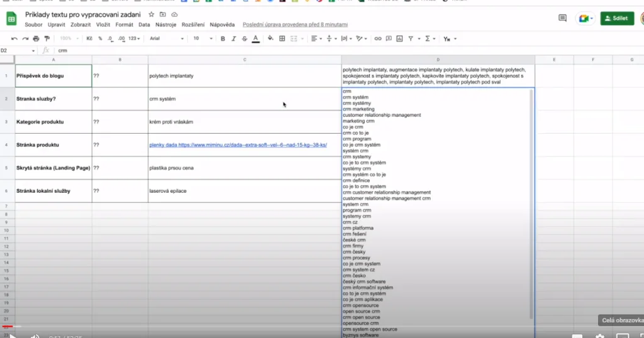Toggle bold formatting

point(223,39)
